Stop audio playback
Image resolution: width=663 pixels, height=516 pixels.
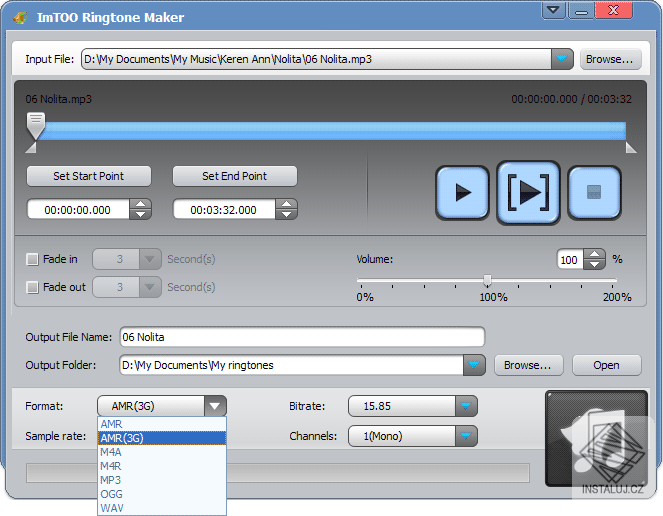point(594,193)
